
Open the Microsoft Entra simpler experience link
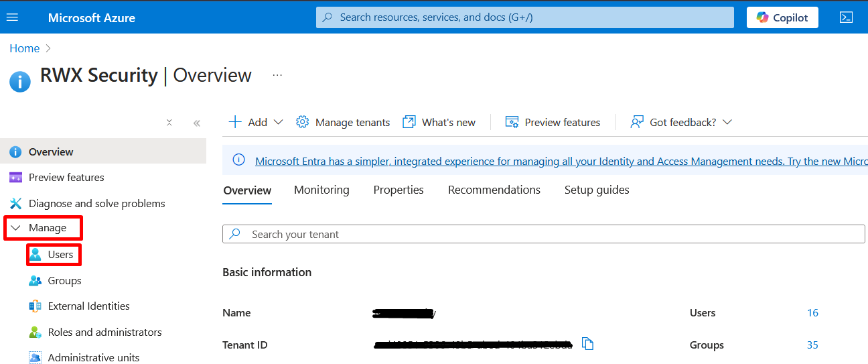click(x=561, y=161)
